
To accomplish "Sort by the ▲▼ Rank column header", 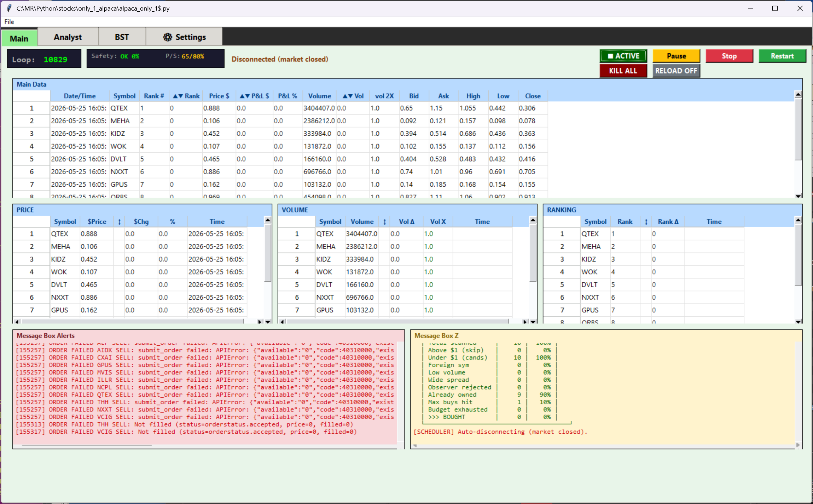I will 186,96.
